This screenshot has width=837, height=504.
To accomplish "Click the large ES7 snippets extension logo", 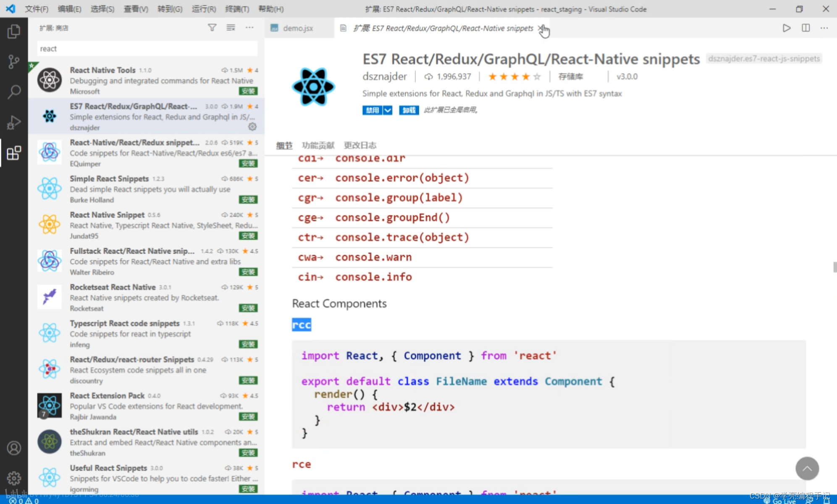I will (313, 87).
